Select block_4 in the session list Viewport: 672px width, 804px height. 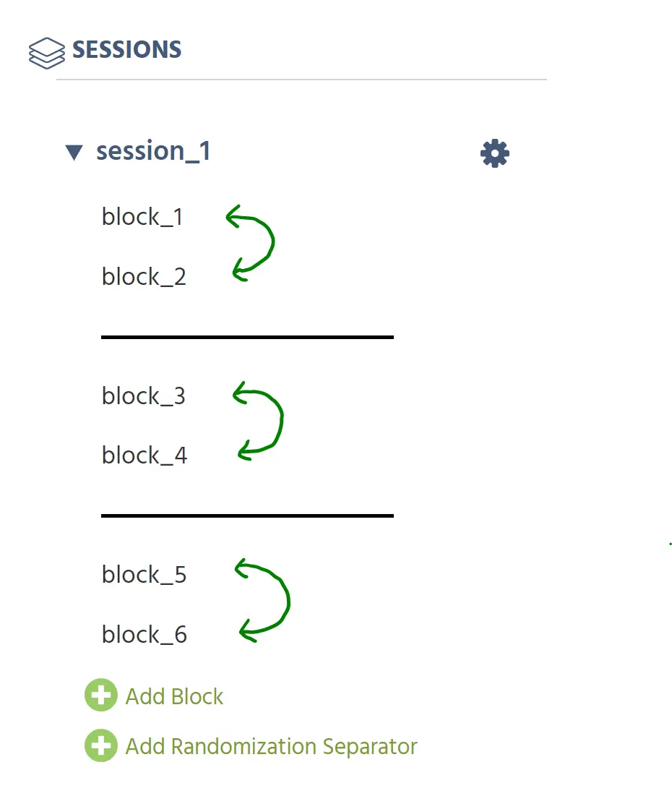point(143,455)
